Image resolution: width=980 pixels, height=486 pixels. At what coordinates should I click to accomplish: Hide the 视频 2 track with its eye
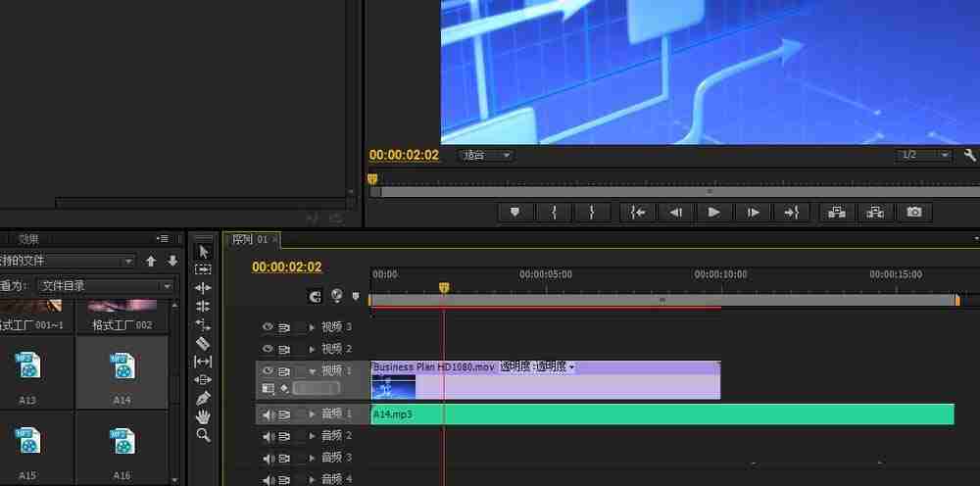pos(269,349)
